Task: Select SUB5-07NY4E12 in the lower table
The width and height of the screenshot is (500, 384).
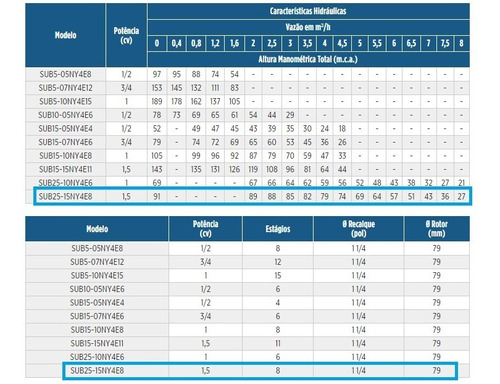Action: (97, 262)
